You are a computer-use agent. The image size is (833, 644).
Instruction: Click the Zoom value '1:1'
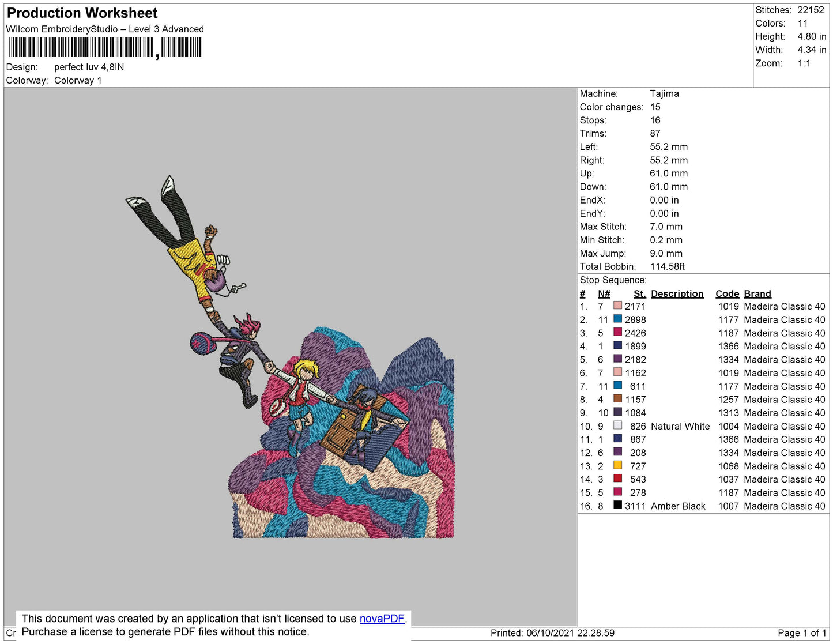804,63
